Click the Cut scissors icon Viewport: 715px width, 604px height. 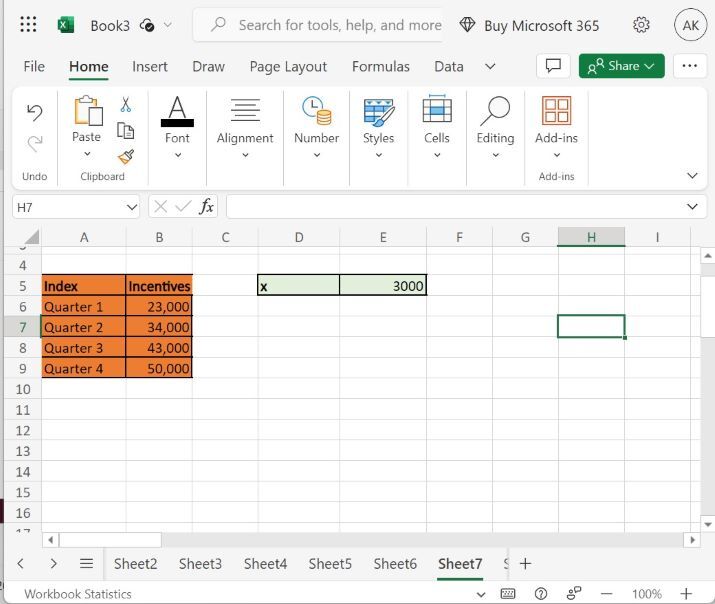pos(125,104)
